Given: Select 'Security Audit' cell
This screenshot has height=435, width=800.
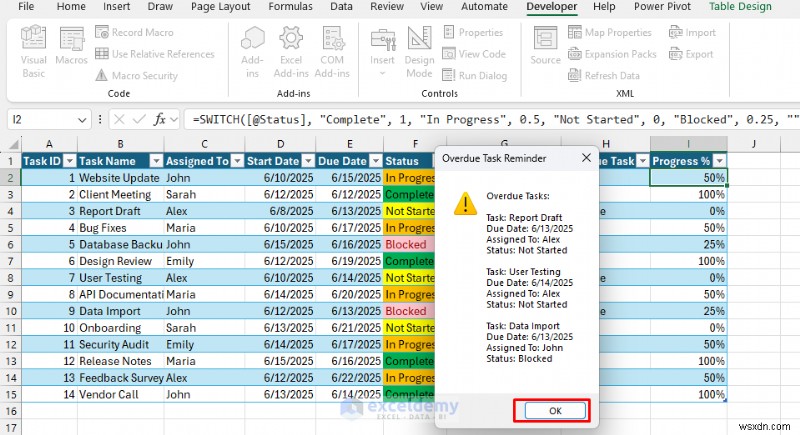Looking at the screenshot, I should coord(120,345).
